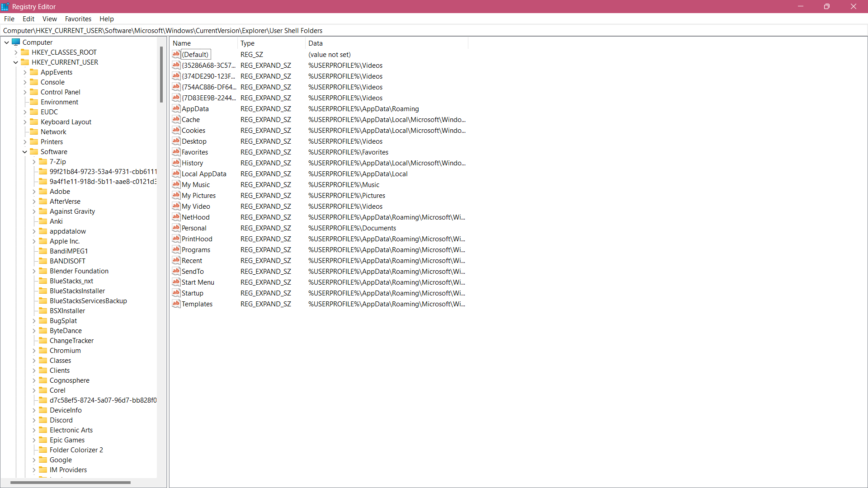Select the Local AppData value name

(204, 174)
